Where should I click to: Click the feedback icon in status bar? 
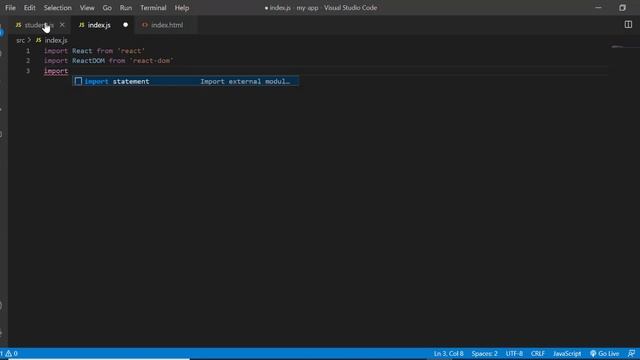coord(631,353)
